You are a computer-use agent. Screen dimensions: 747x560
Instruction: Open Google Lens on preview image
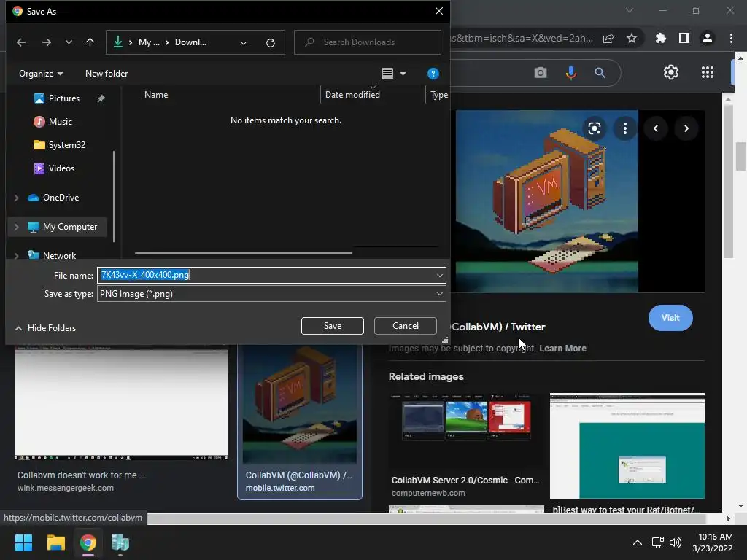click(594, 128)
